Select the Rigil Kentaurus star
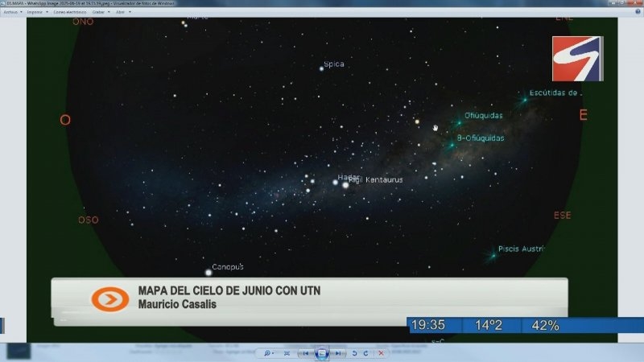Screen dimensions: 644x362 click(346, 185)
